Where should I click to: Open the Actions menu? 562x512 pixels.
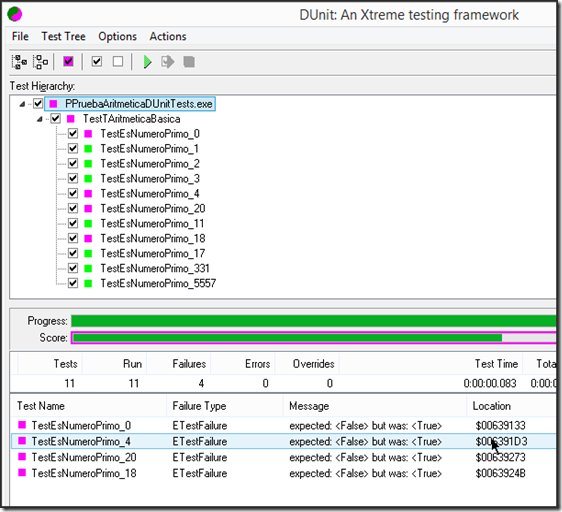coord(168,36)
